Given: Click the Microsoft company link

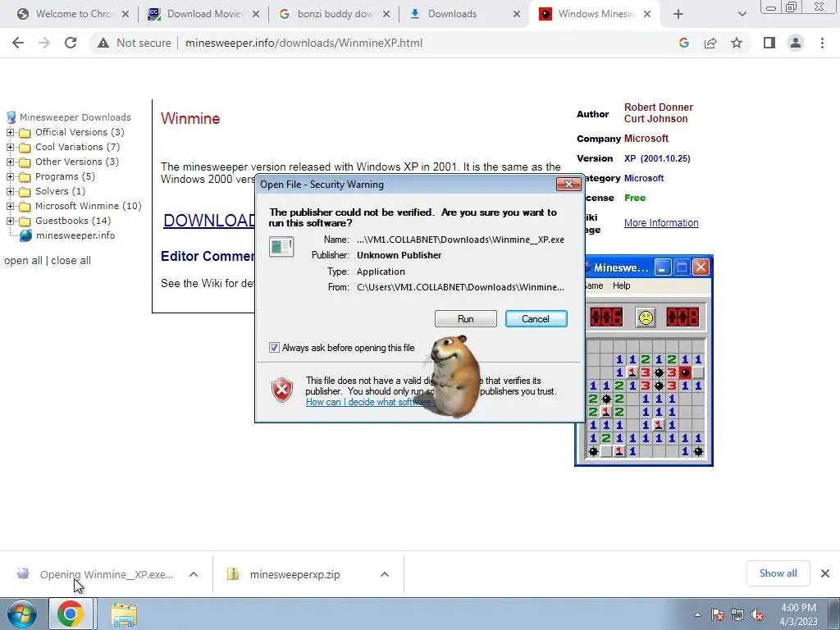Looking at the screenshot, I should (646, 138).
